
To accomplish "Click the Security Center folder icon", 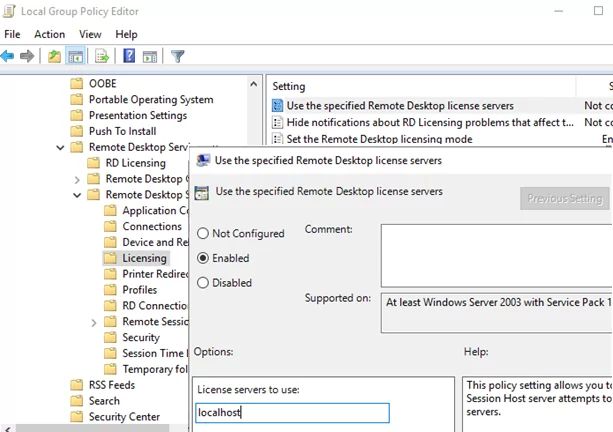I will (77, 417).
